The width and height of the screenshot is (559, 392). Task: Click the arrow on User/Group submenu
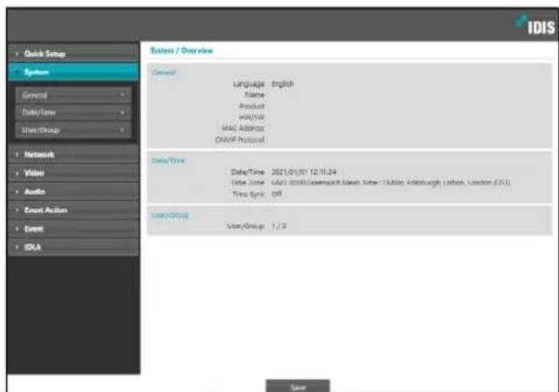click(123, 130)
